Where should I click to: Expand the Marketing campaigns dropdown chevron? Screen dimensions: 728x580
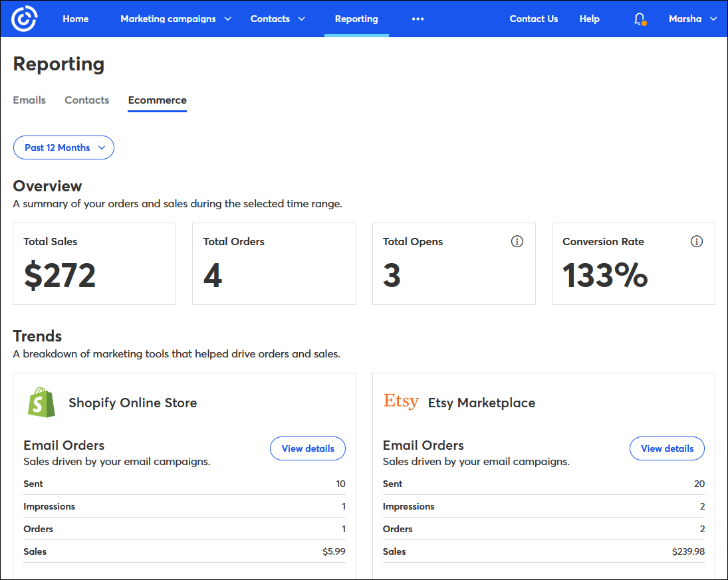(x=228, y=19)
